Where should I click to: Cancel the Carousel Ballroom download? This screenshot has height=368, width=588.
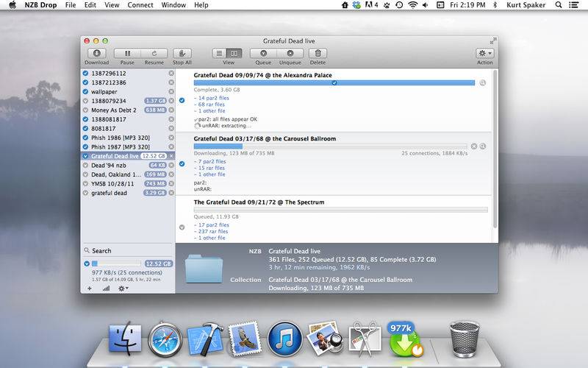(x=474, y=146)
